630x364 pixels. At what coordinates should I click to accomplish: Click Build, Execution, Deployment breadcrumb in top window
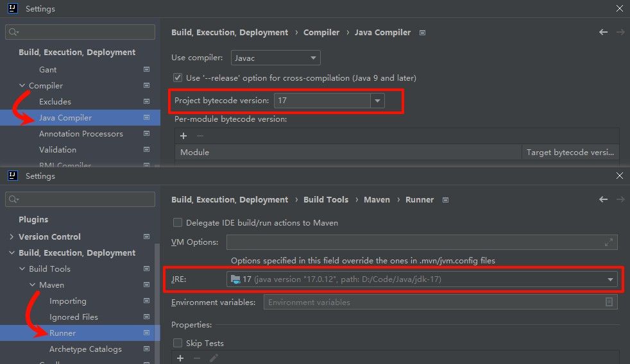[x=230, y=33]
